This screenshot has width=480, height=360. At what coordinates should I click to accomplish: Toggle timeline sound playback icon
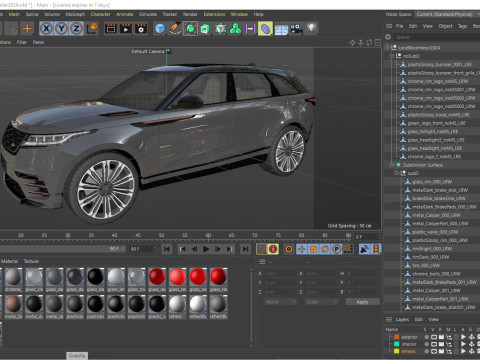coord(365,249)
